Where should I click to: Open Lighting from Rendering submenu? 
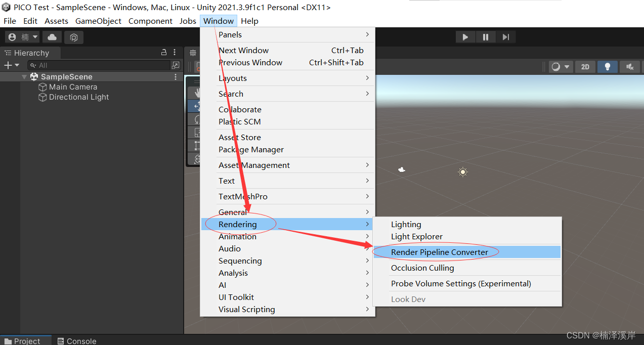pyautogui.click(x=467, y=224)
